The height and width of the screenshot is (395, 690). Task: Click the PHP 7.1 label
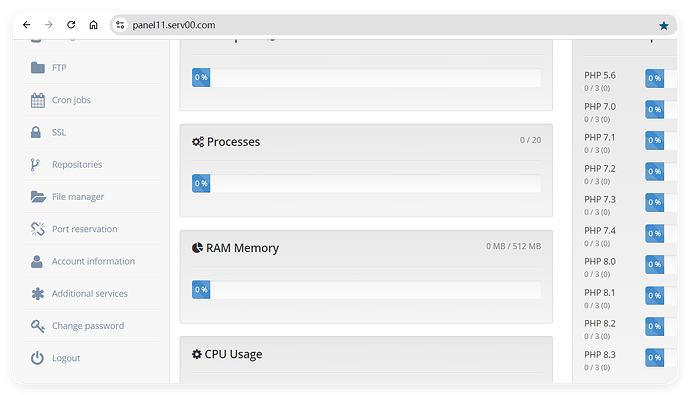click(x=599, y=137)
